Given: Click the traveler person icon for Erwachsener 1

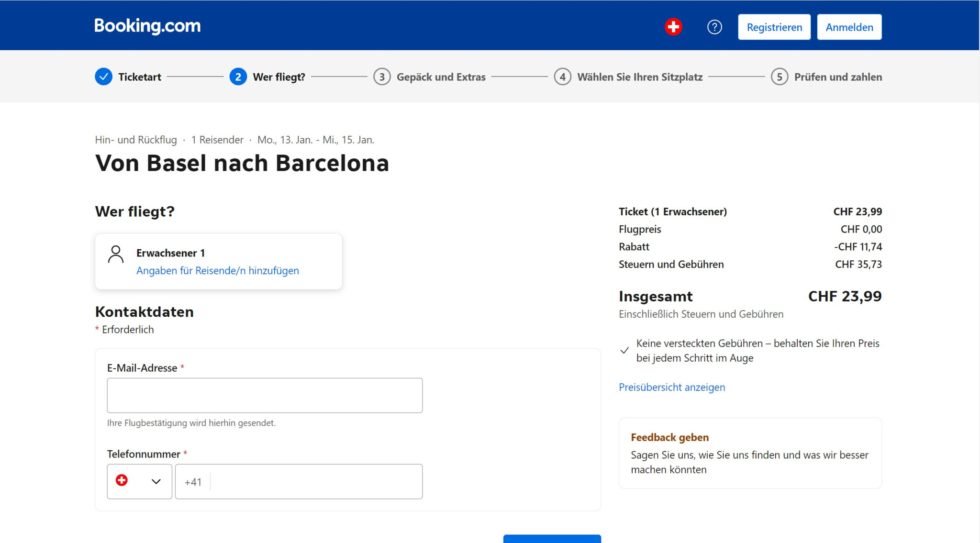Looking at the screenshot, I should (x=116, y=254).
